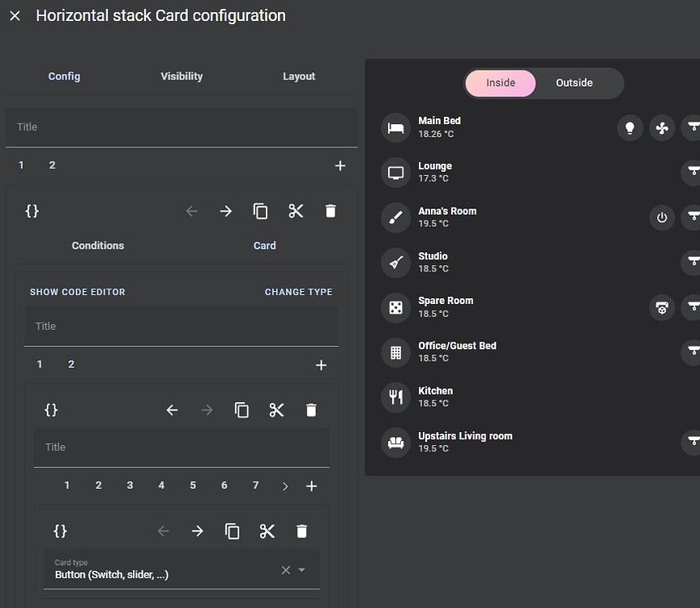700x608 pixels.
Task: Click the Studio room label
Action: 433,256
